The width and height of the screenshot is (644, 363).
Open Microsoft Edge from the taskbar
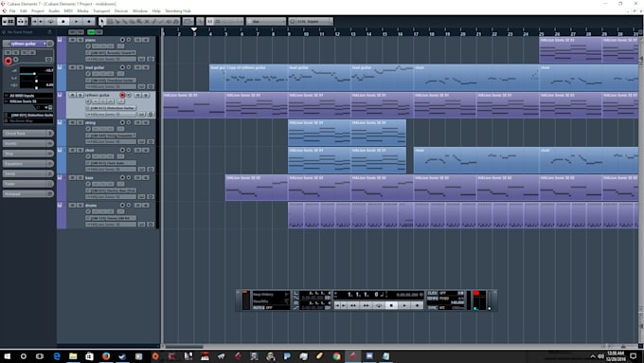(57, 356)
